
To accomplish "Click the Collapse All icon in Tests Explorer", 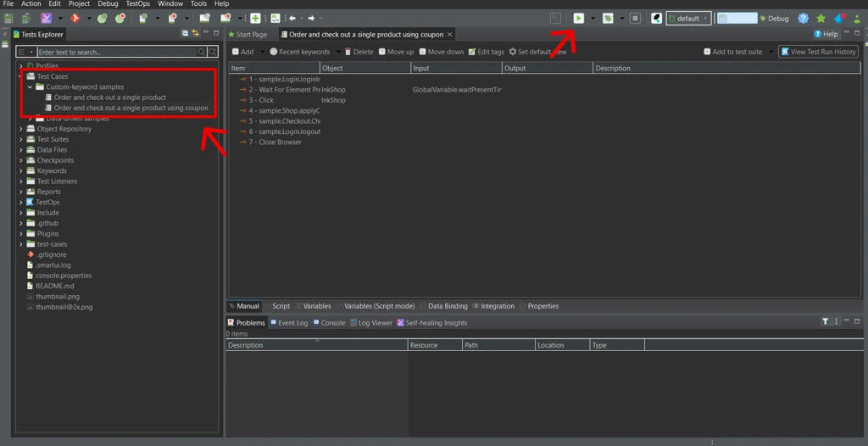I will point(185,34).
